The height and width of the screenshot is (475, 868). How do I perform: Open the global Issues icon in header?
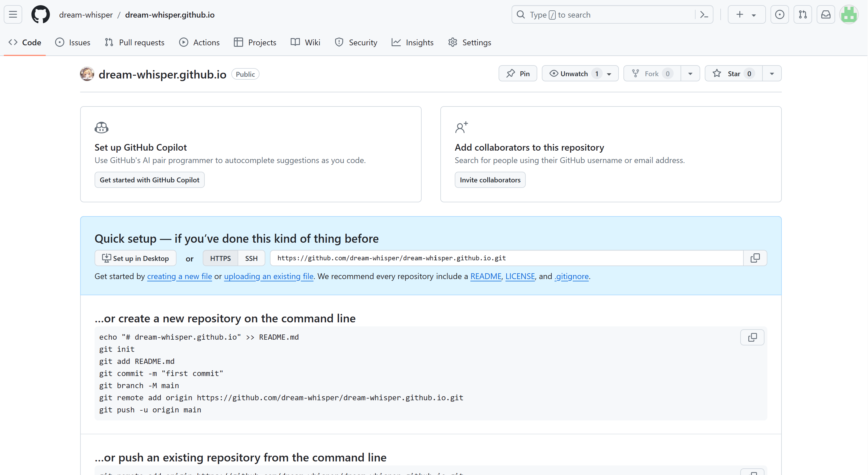coord(779,14)
